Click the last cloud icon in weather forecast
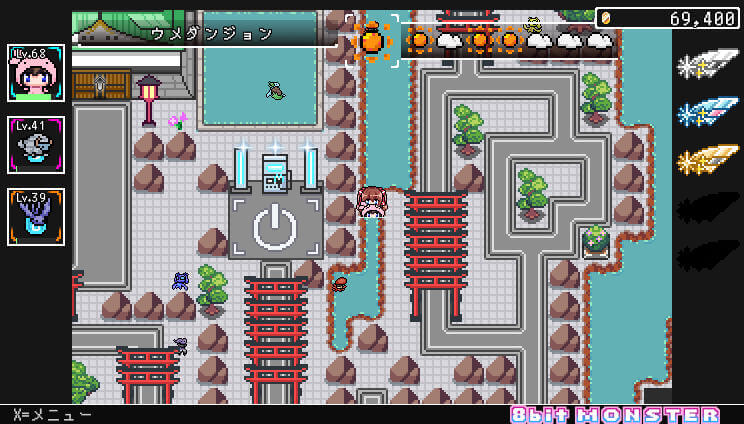This screenshot has width=744, height=424. click(x=599, y=41)
